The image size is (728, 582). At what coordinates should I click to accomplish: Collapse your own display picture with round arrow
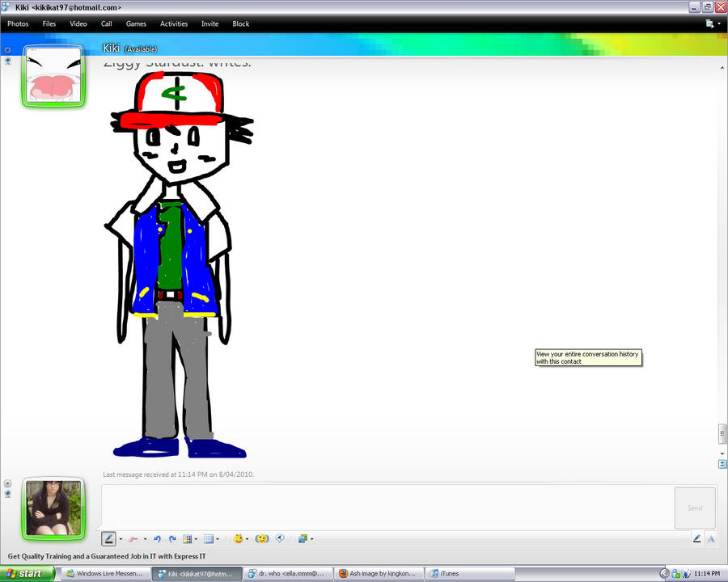[7, 483]
